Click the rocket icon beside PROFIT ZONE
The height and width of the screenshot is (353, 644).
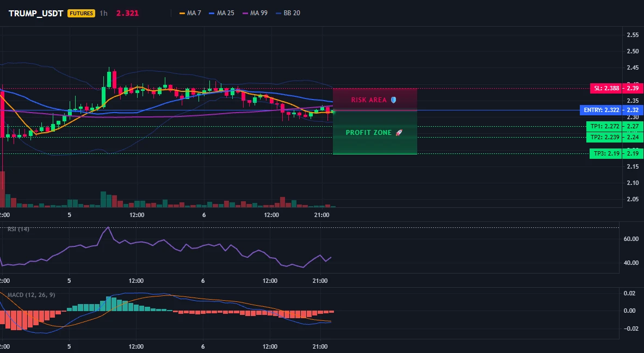(x=399, y=133)
